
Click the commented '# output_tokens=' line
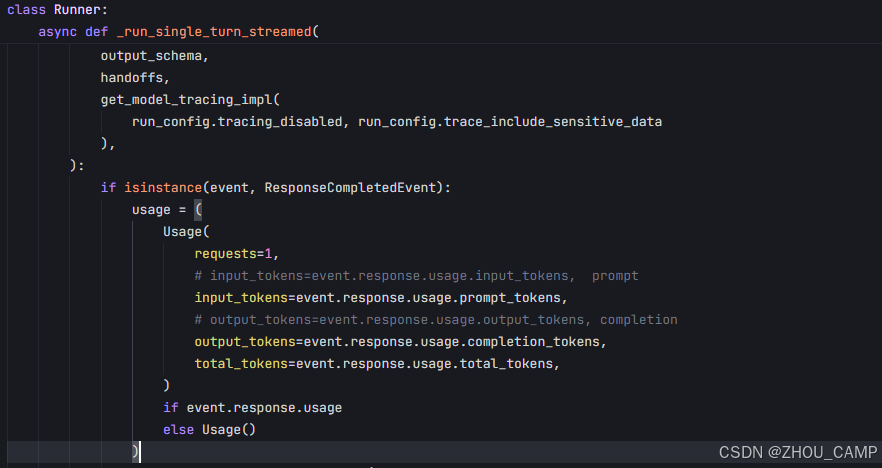coord(436,320)
